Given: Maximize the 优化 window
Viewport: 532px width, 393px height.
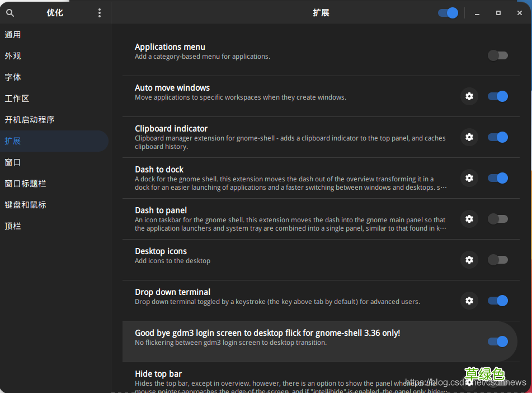Looking at the screenshot, I should pos(498,13).
